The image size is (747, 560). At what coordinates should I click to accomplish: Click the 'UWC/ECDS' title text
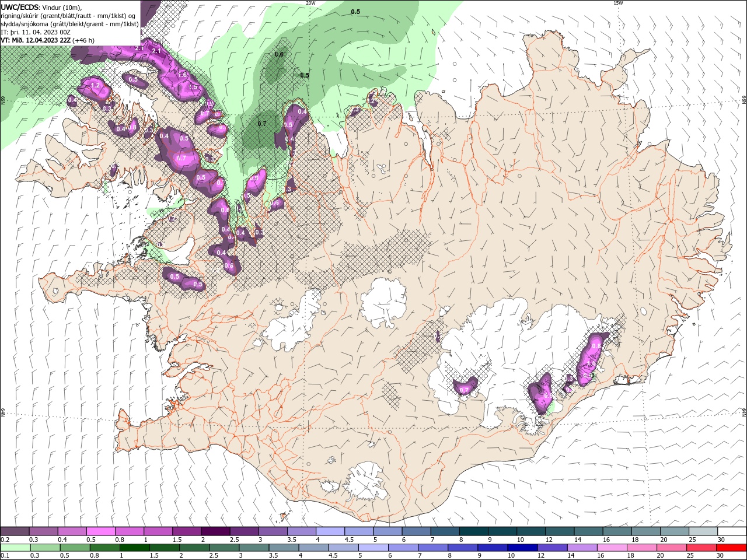(19, 7)
